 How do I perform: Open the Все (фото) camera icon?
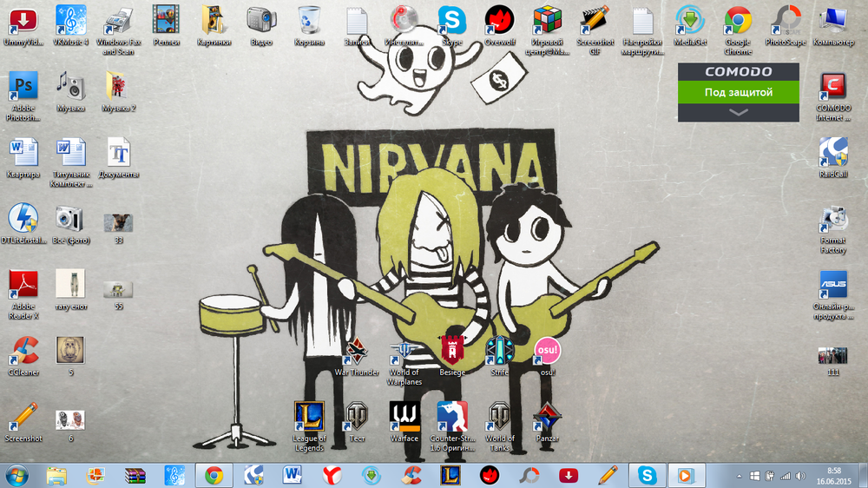pos(71,224)
